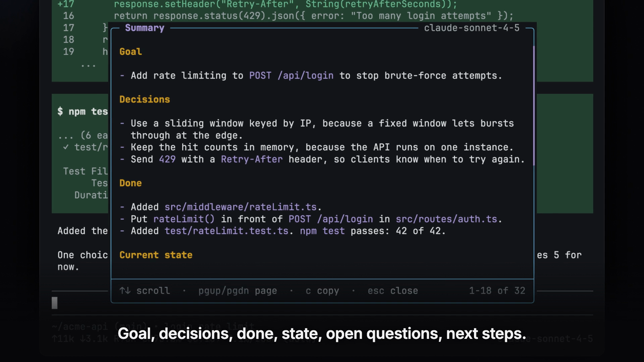Click the scrollbar thumb of the Summary panel
Viewport: 644px width, 362px height.
click(x=533, y=106)
